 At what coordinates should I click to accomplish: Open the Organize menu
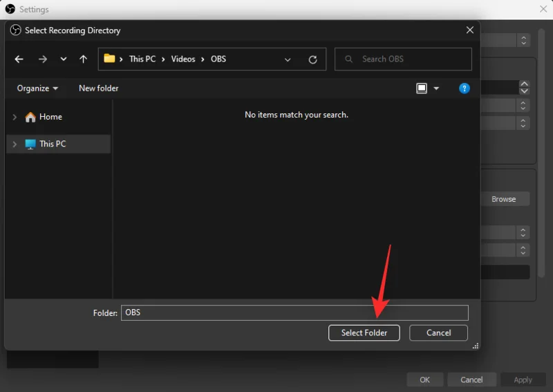click(x=37, y=88)
